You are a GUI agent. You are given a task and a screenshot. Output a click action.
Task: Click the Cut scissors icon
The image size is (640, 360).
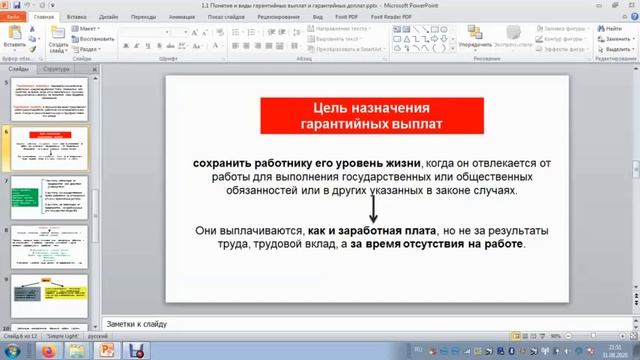tap(32, 29)
